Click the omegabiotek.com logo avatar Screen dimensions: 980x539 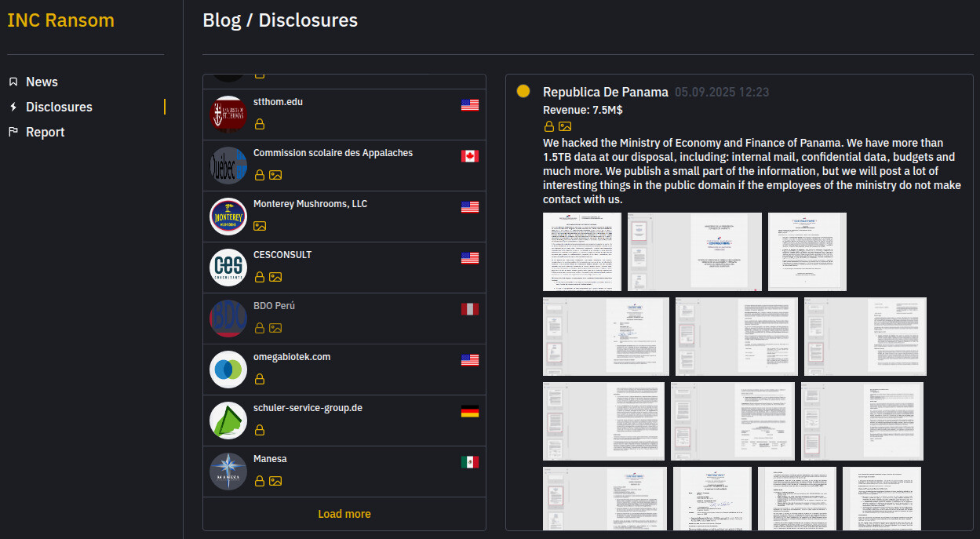tap(228, 370)
